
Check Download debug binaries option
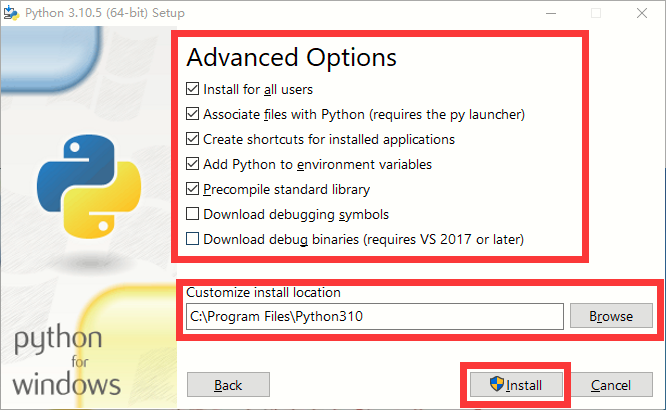tap(192, 239)
